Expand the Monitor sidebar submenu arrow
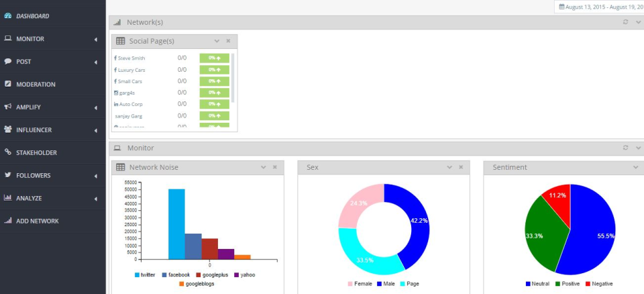Screen dimensions: 644x294 96,39
